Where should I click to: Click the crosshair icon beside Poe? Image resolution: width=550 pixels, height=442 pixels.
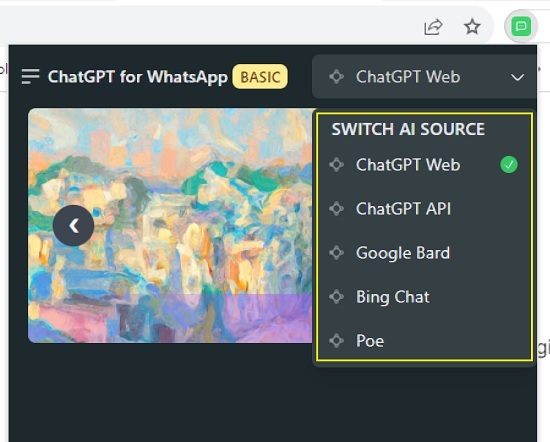(x=336, y=341)
